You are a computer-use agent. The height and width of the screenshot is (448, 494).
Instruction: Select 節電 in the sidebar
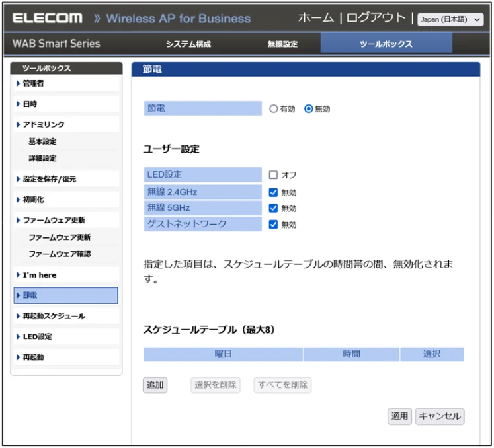pos(66,295)
